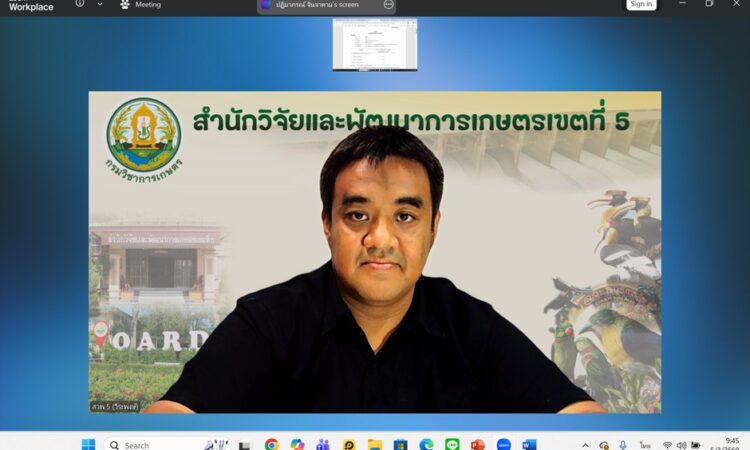Click the taskbar Search box
Screen dimensions: 750x450
[x=150, y=444]
